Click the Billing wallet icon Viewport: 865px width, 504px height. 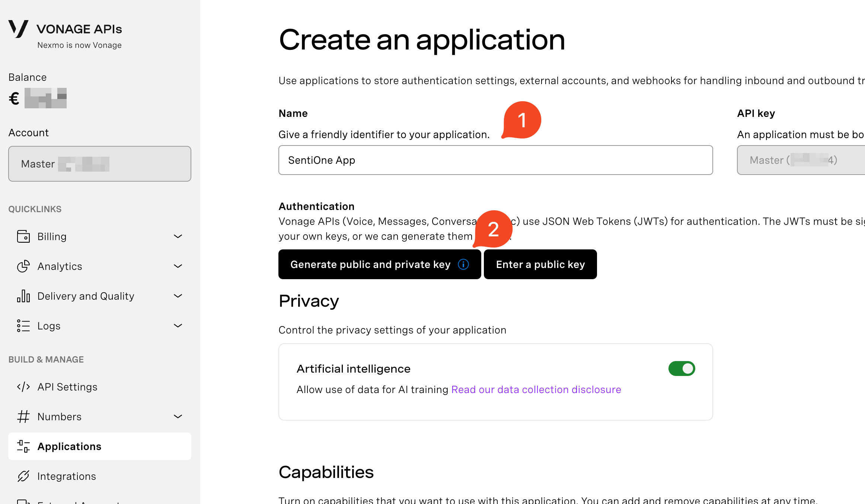(23, 236)
